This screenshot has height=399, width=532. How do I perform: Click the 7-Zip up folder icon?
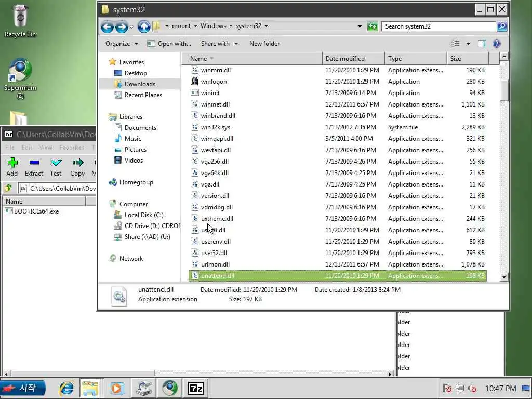tap(8, 188)
